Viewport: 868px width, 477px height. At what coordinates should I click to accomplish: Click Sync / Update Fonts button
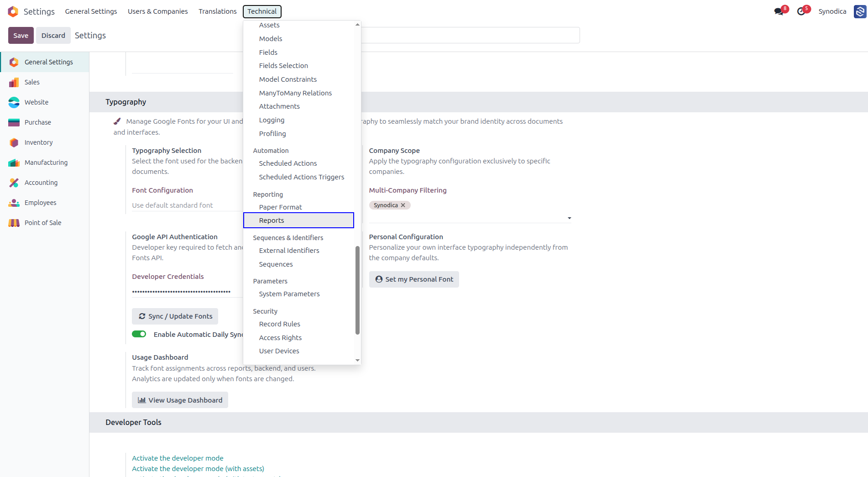tap(175, 316)
